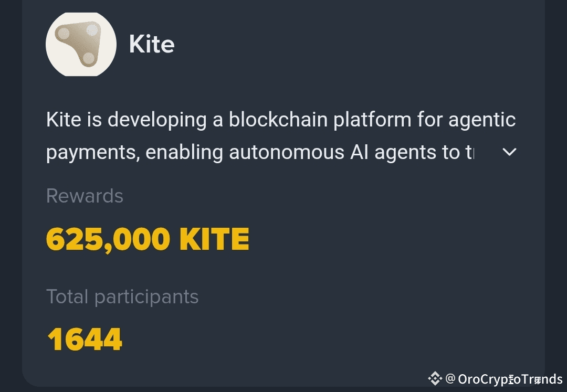Click the Kite project logo icon
This screenshot has width=567, height=392.
point(81,44)
